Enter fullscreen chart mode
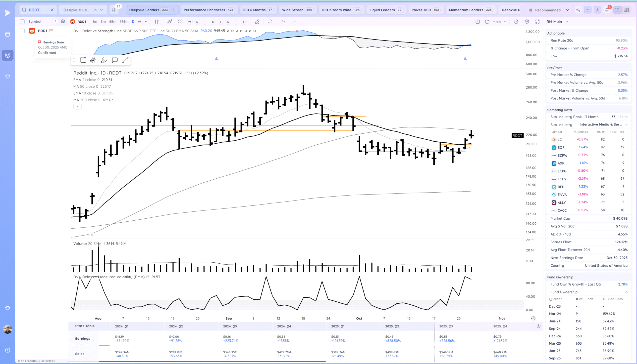 click(x=537, y=22)
